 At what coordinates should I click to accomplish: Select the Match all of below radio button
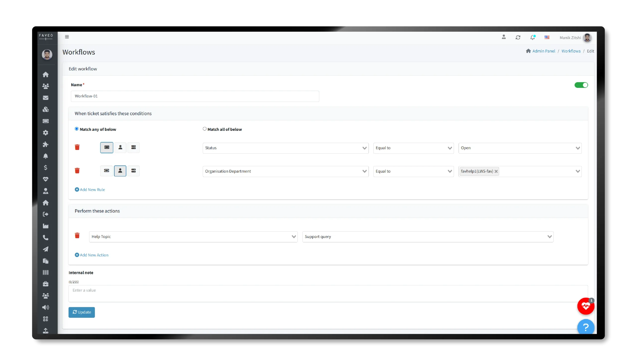(x=204, y=129)
